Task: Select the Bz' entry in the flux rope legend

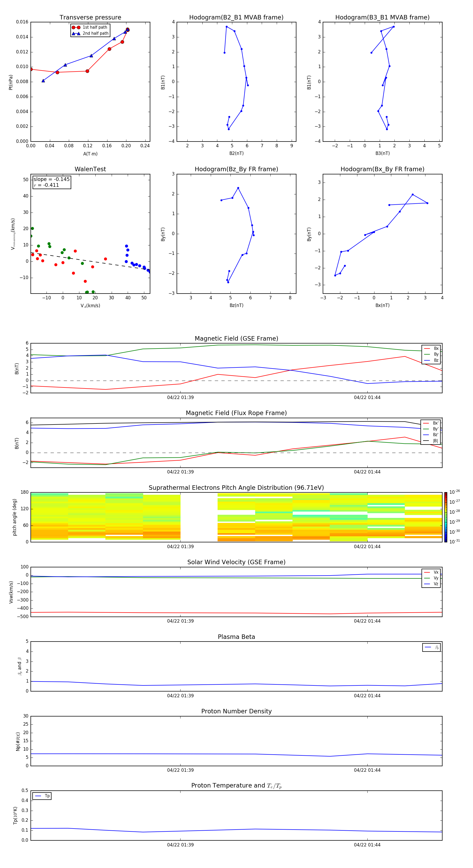Action: tap(431, 435)
